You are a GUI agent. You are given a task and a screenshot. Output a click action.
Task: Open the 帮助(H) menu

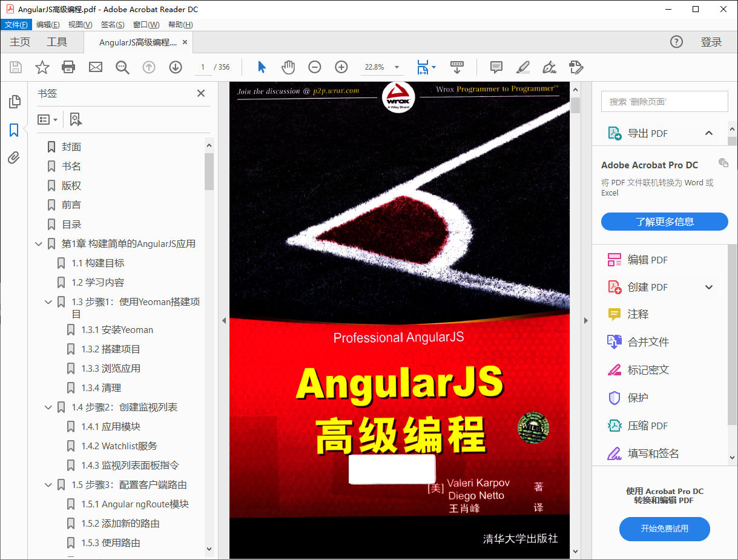pyautogui.click(x=180, y=25)
